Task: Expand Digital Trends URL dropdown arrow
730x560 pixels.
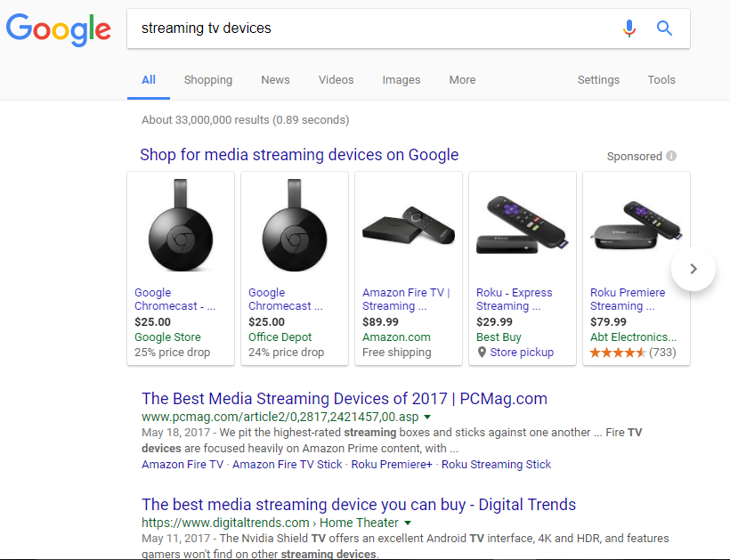Action: click(408, 523)
